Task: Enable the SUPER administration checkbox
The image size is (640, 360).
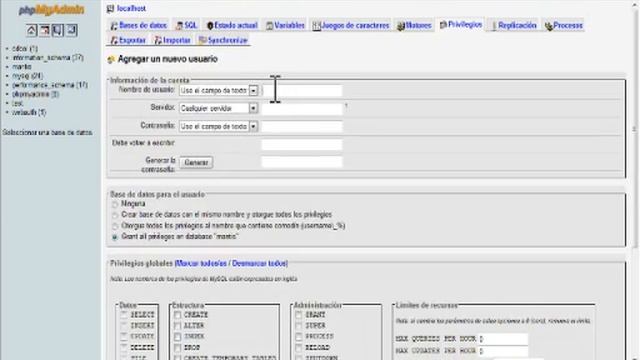Action: click(x=299, y=326)
